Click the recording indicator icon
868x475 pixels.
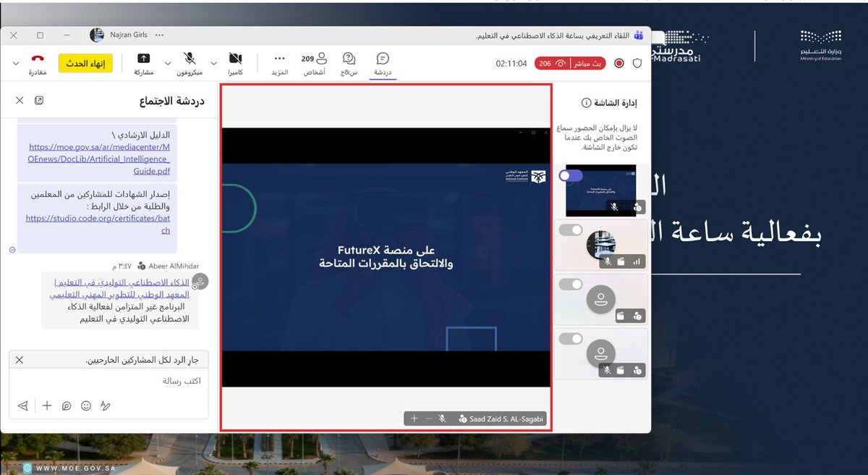point(619,64)
